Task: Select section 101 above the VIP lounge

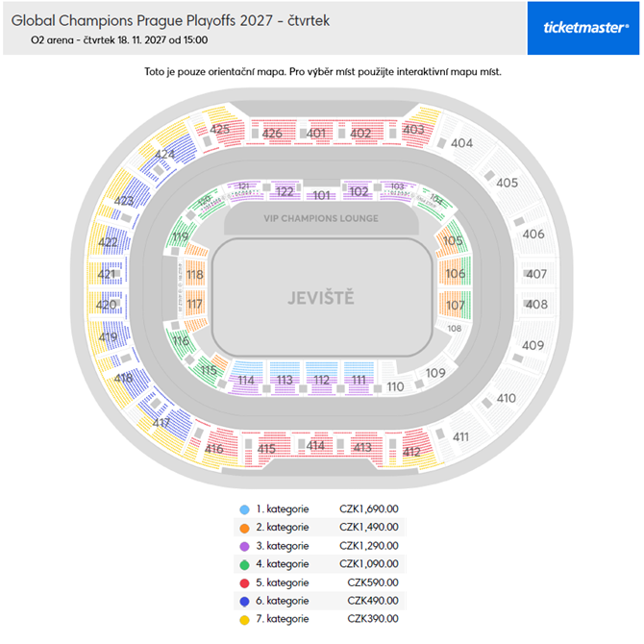Action: (322, 195)
